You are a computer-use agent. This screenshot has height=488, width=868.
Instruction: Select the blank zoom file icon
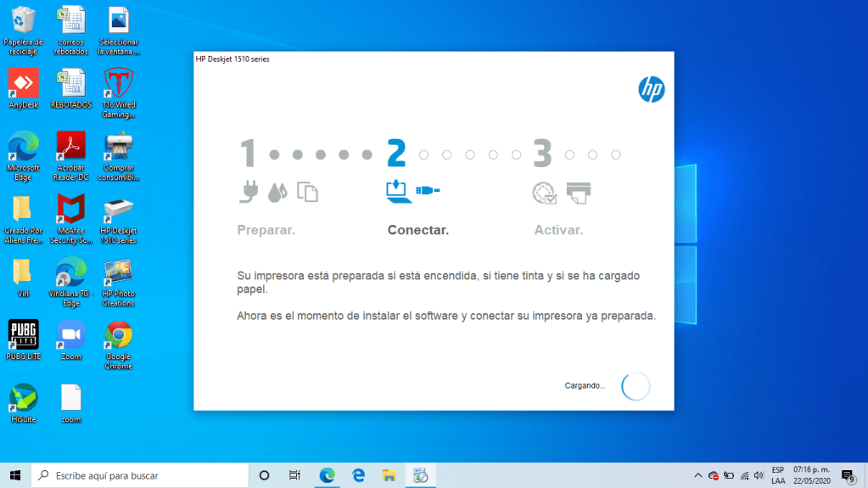71,403
